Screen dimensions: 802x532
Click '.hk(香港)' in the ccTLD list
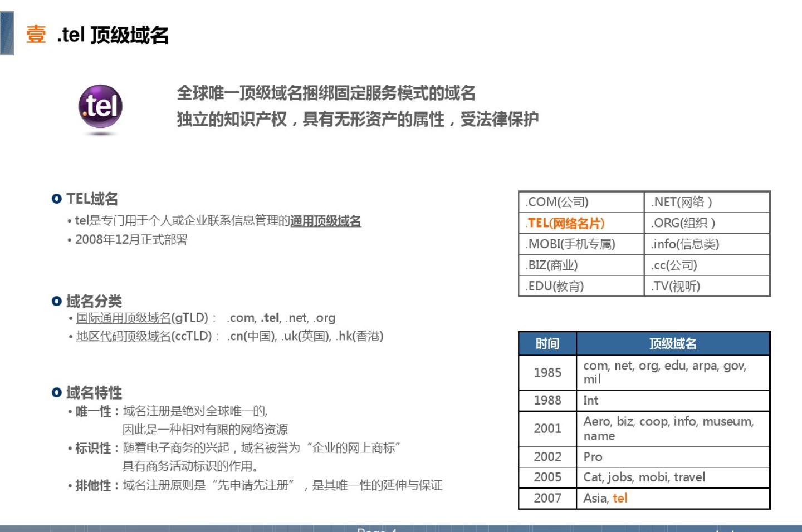pyautogui.click(x=360, y=336)
